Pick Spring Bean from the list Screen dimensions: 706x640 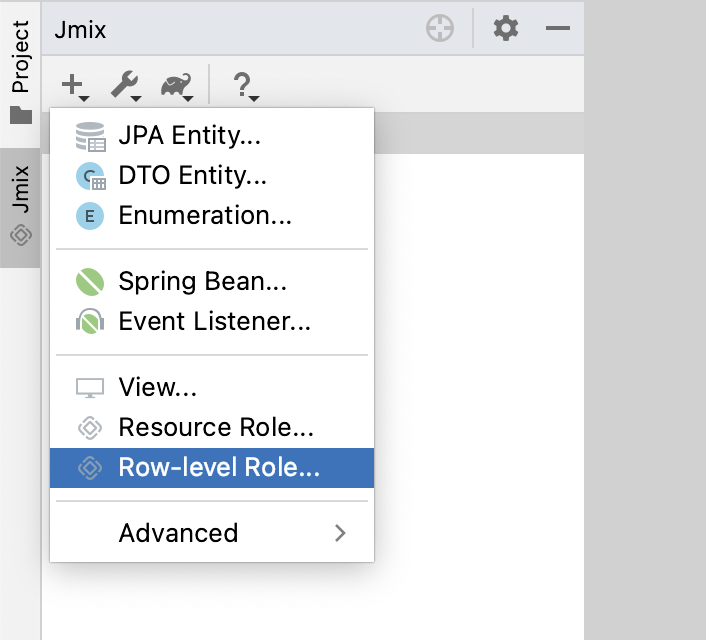tap(202, 282)
